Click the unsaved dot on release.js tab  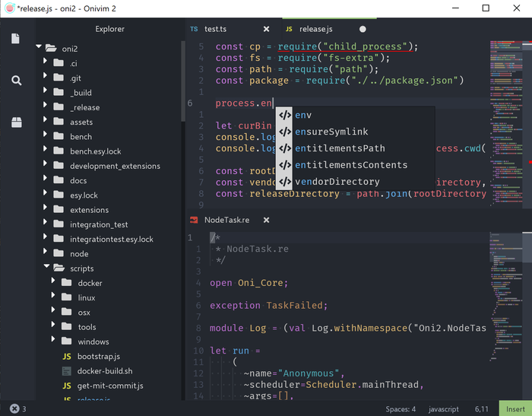(x=363, y=29)
